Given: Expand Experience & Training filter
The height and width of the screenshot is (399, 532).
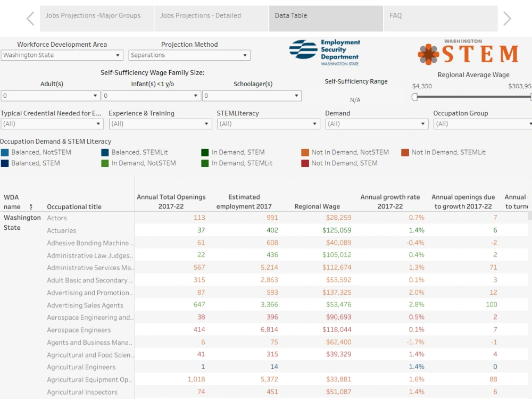Looking at the screenshot, I should click(161, 124).
